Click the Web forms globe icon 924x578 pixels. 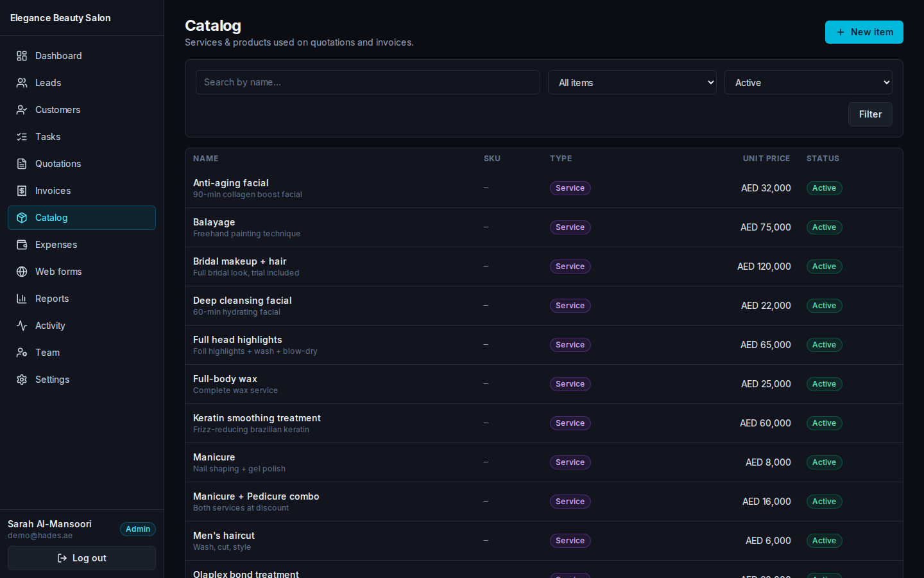(22, 272)
